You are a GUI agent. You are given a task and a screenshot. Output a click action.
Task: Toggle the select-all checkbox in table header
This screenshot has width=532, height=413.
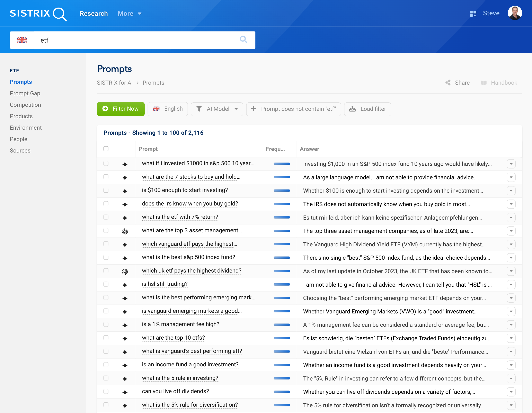[106, 149]
